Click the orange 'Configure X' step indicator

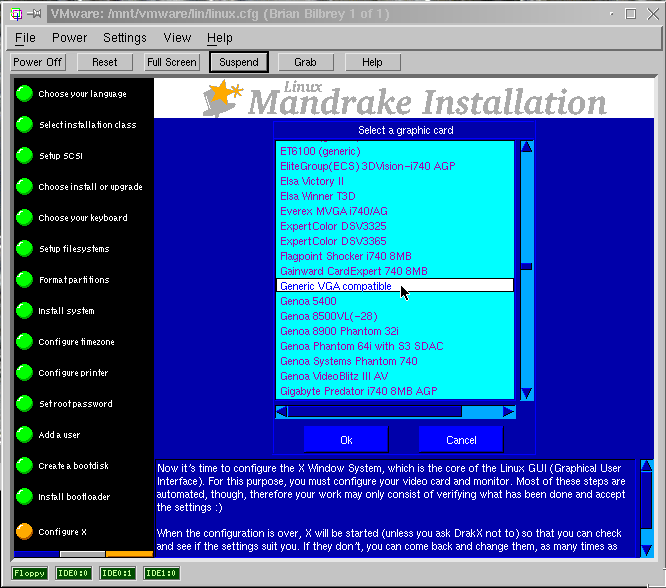click(24, 531)
